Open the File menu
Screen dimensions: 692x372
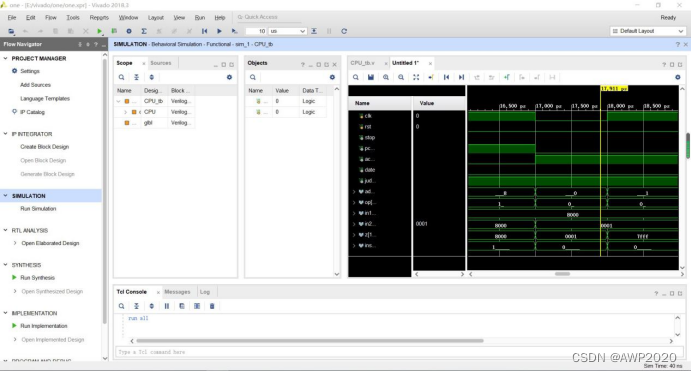tap(12, 18)
